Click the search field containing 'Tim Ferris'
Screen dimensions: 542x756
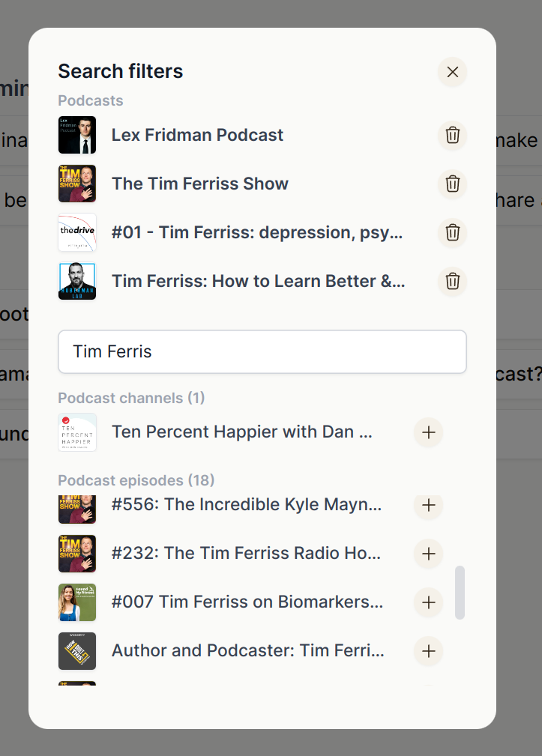(x=262, y=351)
